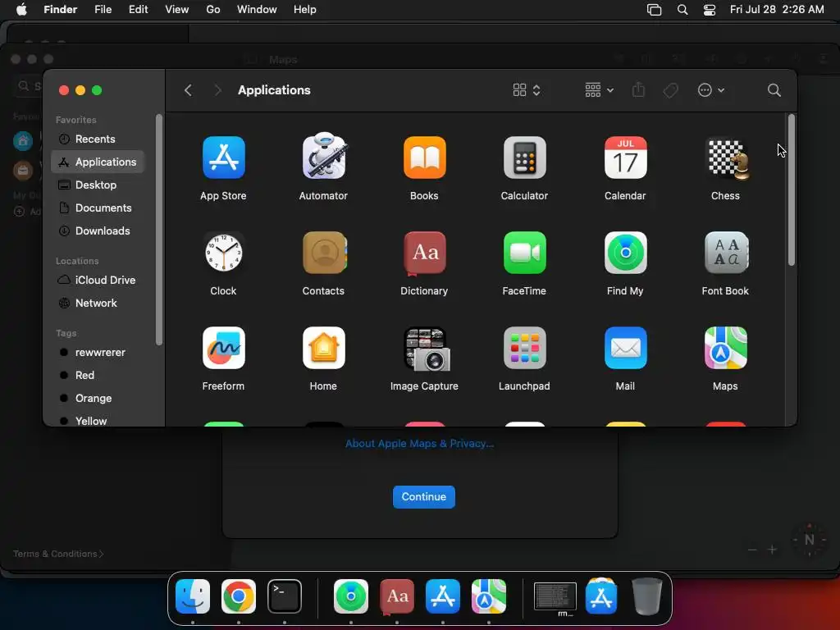Go forward using the Finder forward arrow

(217, 90)
